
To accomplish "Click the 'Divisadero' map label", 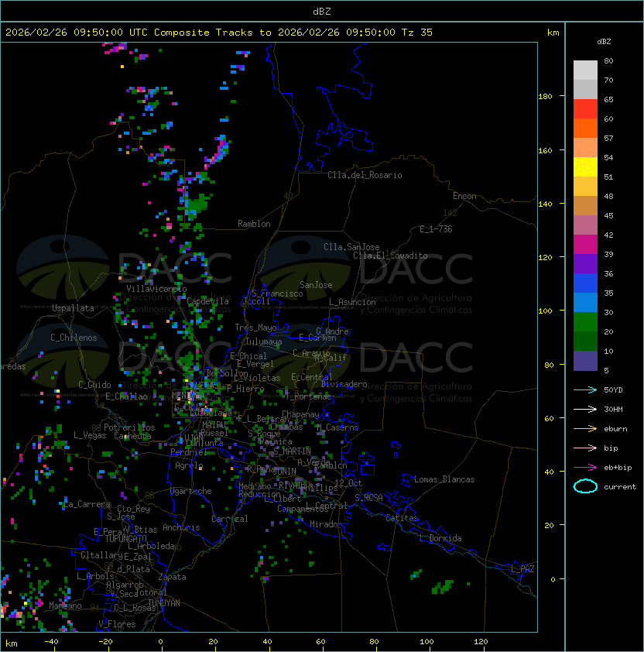I will 344,384.
